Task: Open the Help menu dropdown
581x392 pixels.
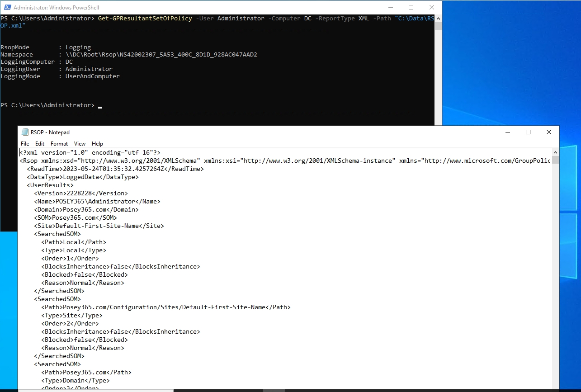Action: tap(97, 143)
